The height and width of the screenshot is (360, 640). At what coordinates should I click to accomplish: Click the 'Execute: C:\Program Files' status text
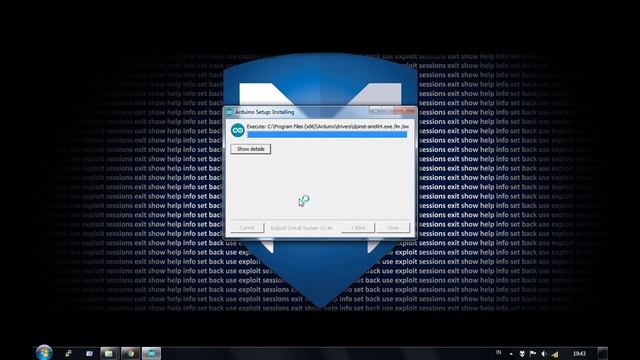327,127
